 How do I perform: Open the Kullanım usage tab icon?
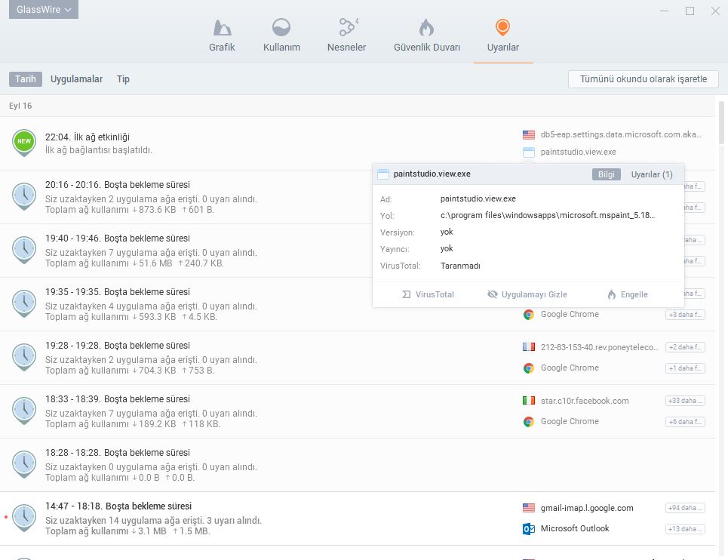pyautogui.click(x=281, y=27)
